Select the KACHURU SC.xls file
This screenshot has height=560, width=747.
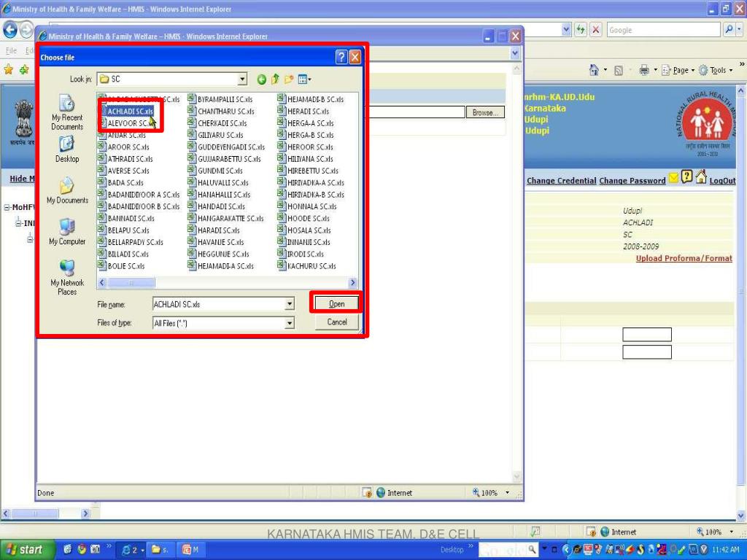307,266
